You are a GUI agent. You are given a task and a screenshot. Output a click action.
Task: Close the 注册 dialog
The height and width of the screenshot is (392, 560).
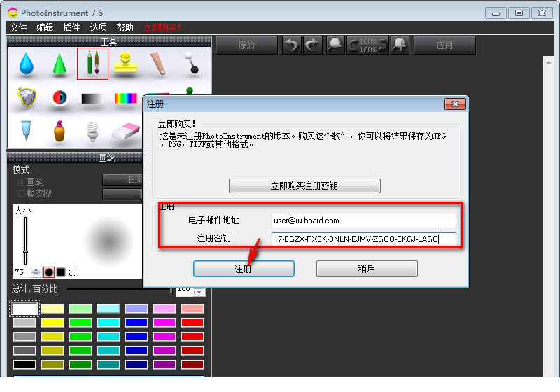coord(455,104)
